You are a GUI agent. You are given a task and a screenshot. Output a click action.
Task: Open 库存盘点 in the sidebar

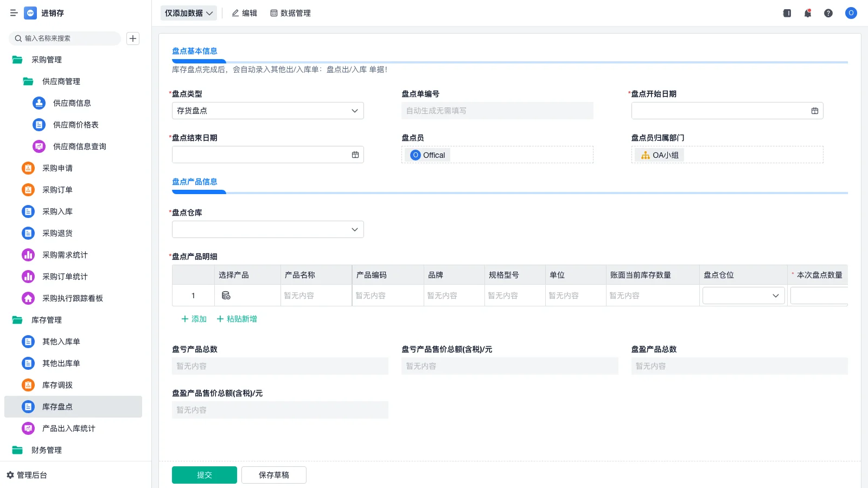[73, 407]
